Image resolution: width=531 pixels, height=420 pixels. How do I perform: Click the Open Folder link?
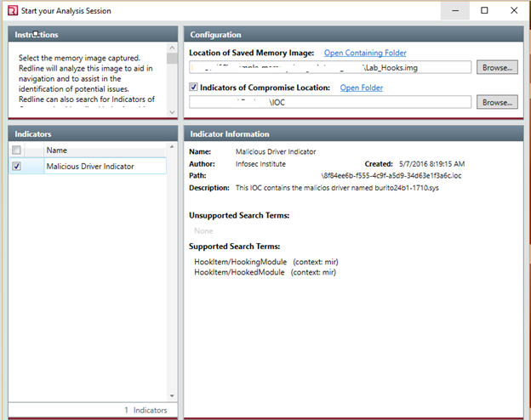coord(362,88)
